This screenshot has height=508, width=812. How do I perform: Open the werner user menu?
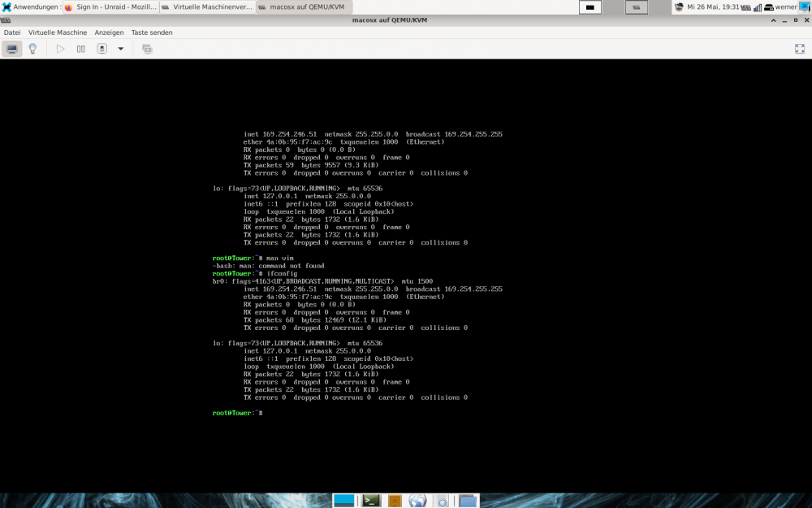(785, 7)
